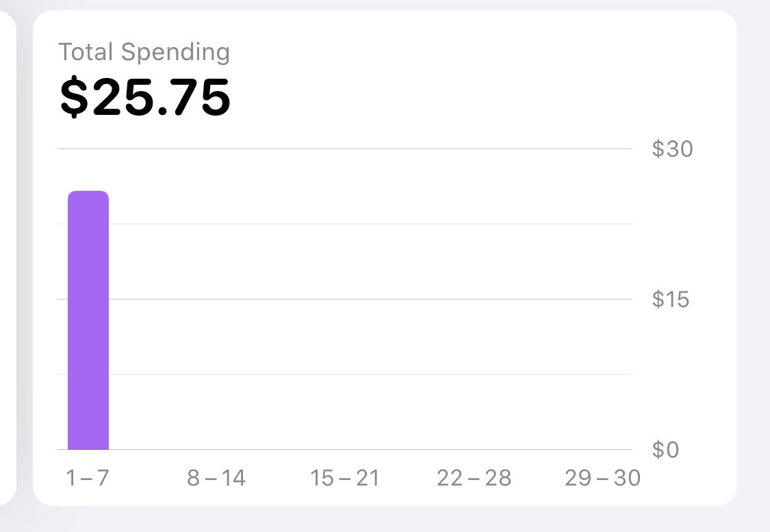Select the "1 – 7" week label
The height and width of the screenshot is (532, 770).
click(88, 478)
